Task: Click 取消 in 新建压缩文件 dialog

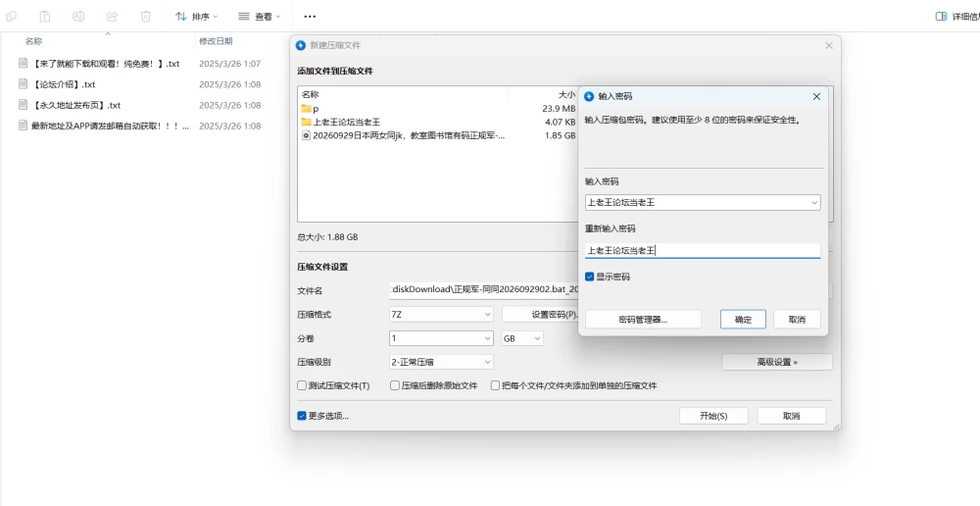Action: click(x=791, y=416)
